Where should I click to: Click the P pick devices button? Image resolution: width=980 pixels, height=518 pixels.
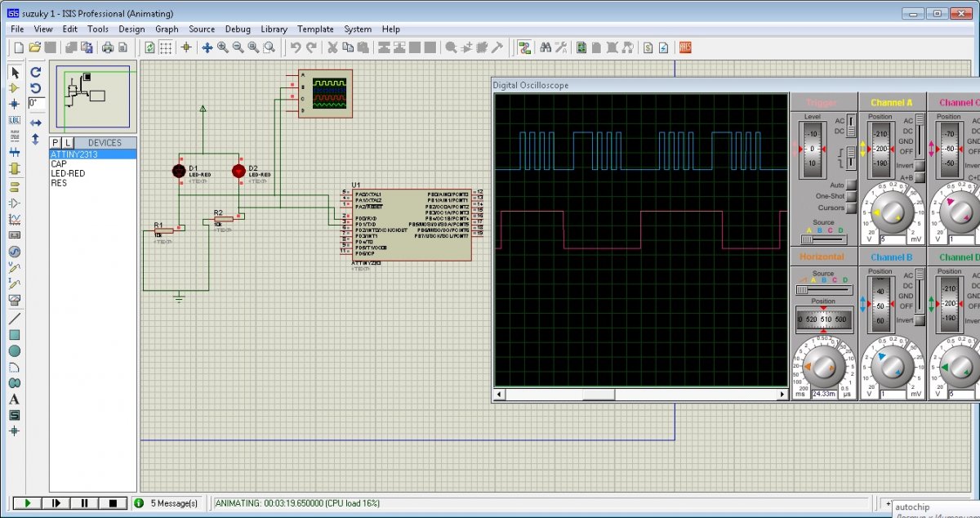[56, 143]
